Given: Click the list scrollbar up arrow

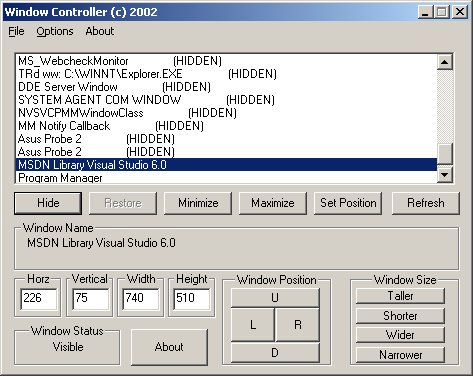Looking at the screenshot, I should click(x=445, y=62).
